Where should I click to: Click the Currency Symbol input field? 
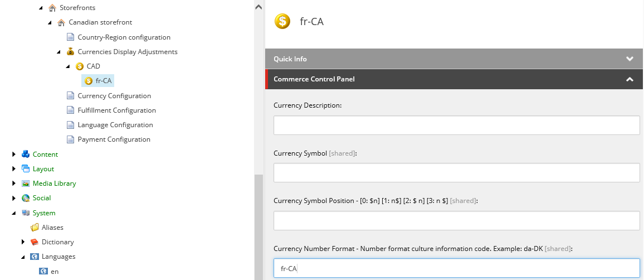coord(456,173)
